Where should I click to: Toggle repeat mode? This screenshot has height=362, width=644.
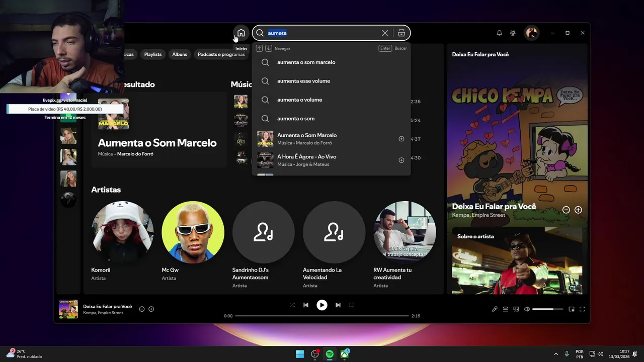pyautogui.click(x=352, y=305)
